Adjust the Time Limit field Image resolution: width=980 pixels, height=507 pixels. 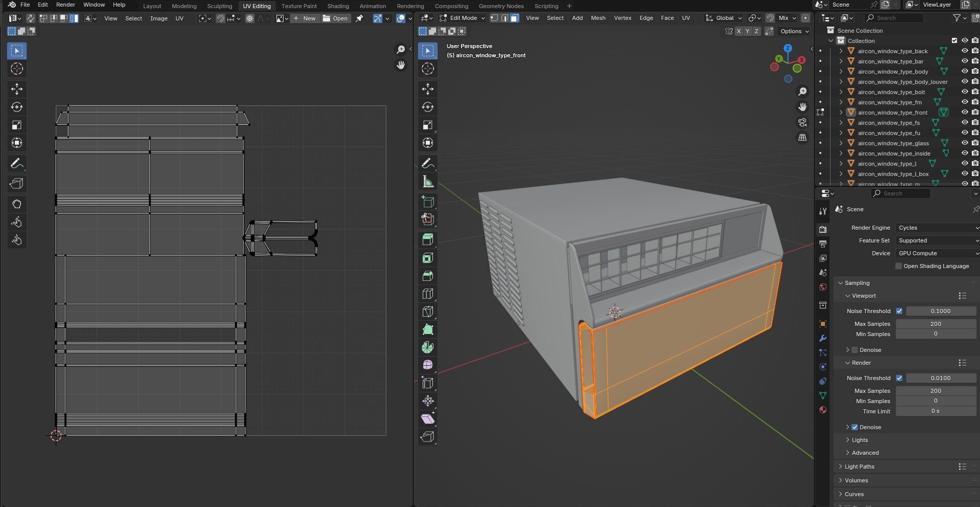click(x=935, y=411)
